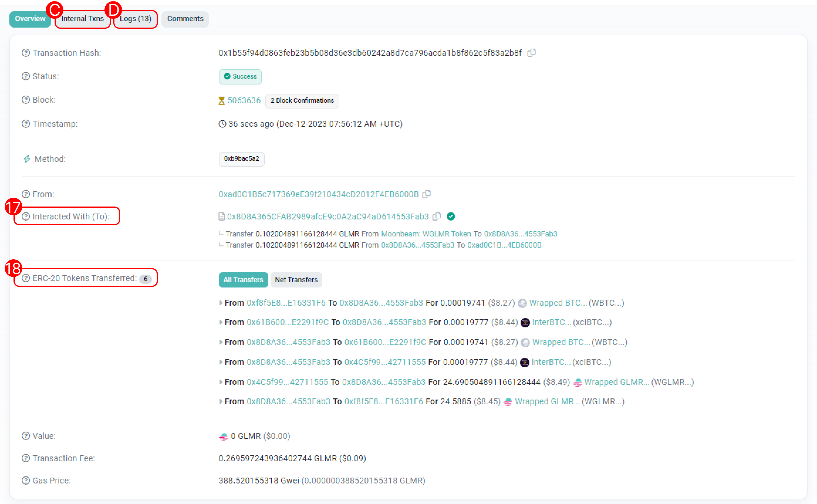Click the verified green checkmark badge
Image resolution: width=817 pixels, height=504 pixels.
[450, 216]
